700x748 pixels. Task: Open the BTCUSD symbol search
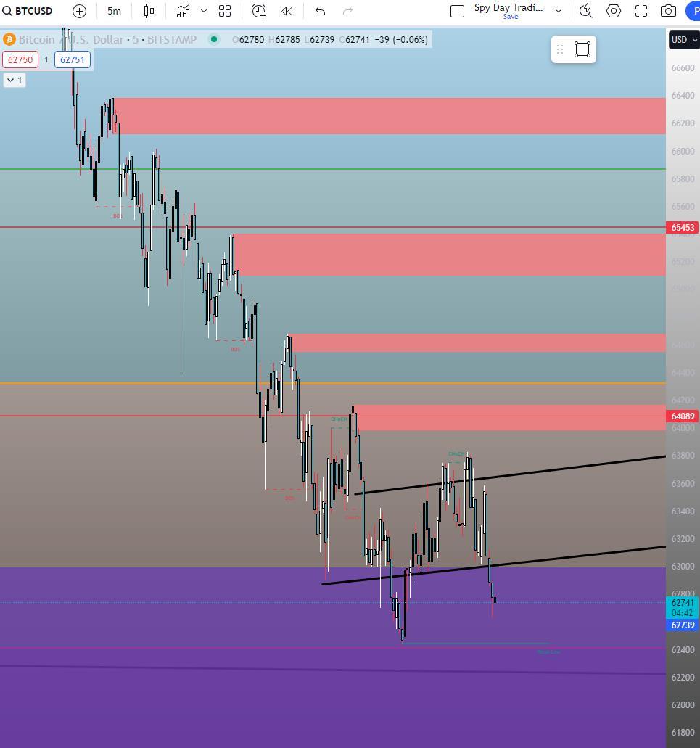(x=28, y=11)
